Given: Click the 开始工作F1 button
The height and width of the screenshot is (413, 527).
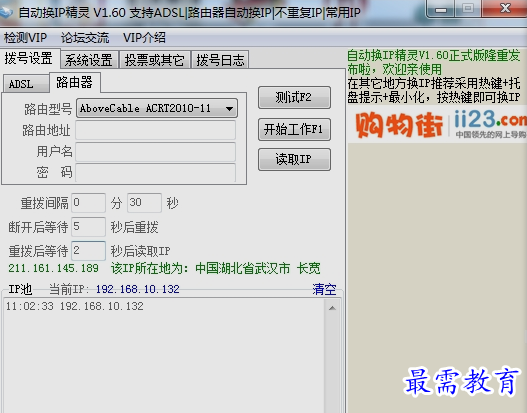Looking at the screenshot, I should pos(294,129).
